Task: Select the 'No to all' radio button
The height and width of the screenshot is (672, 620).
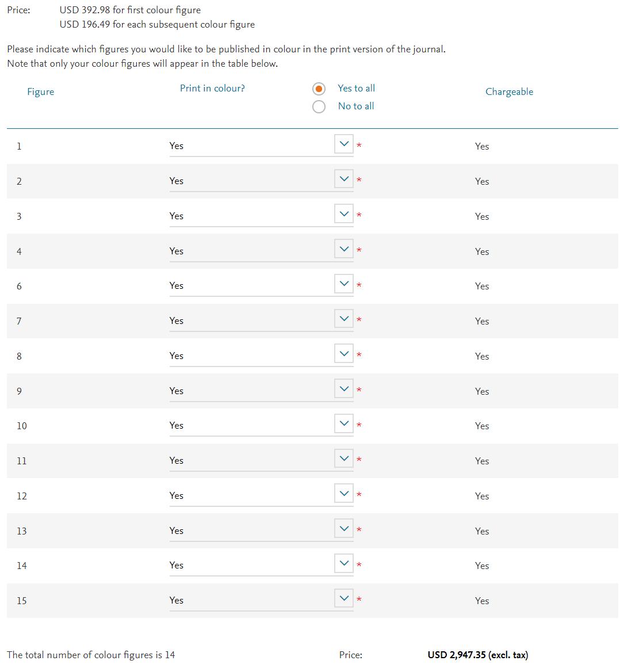Action: 319,106
